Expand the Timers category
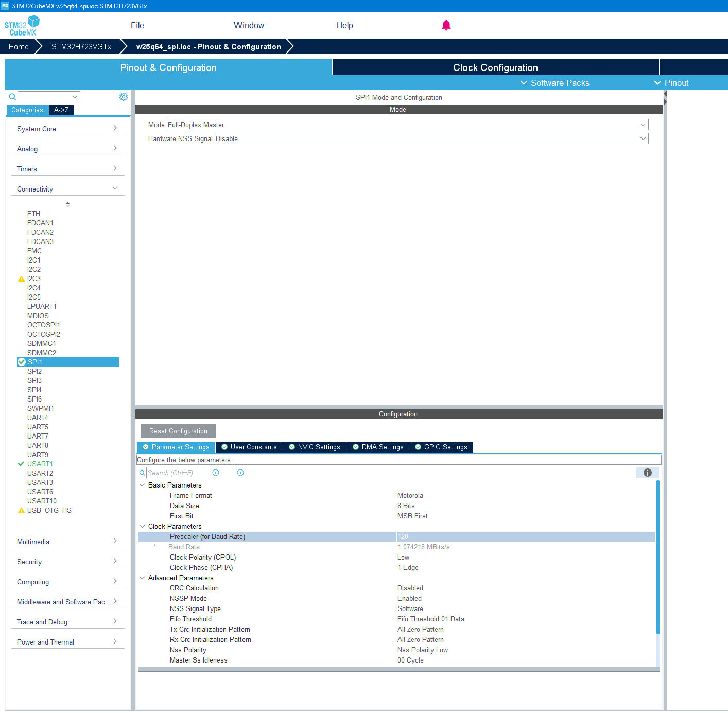The image size is (728, 713). 67,169
